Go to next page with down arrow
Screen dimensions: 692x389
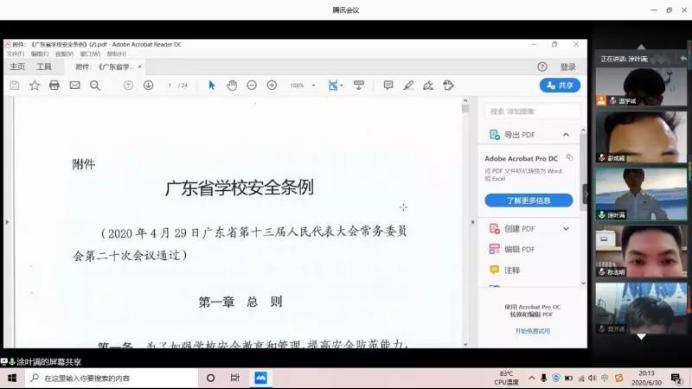(148, 85)
